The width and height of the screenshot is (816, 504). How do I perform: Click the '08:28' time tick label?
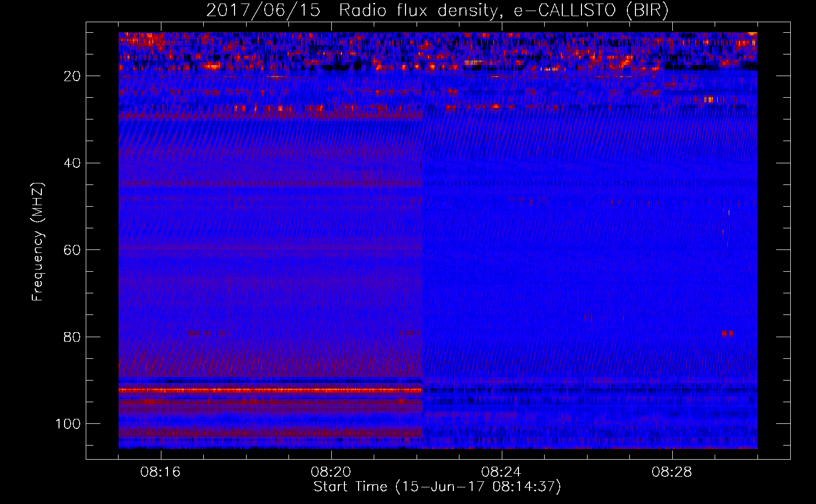tap(672, 472)
